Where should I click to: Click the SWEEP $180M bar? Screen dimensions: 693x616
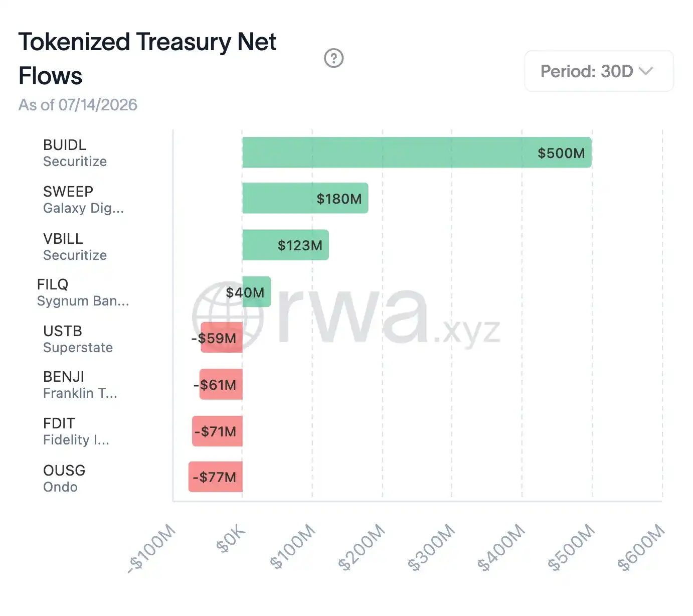point(305,198)
